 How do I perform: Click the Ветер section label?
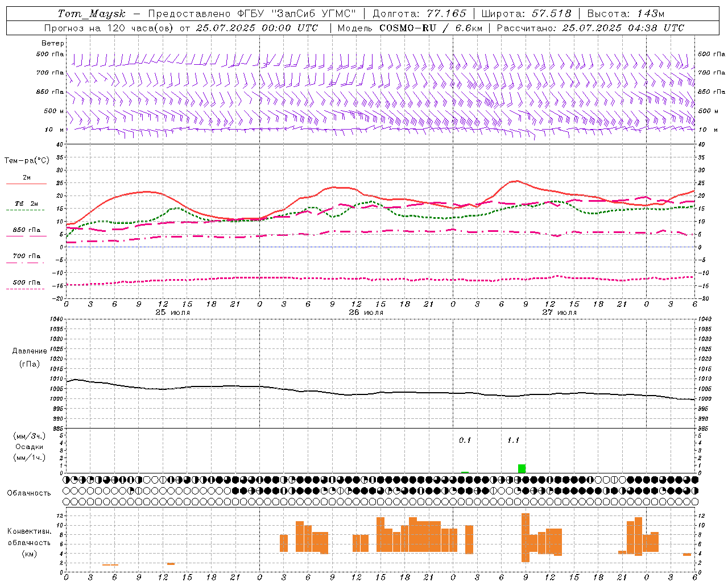click(x=53, y=43)
